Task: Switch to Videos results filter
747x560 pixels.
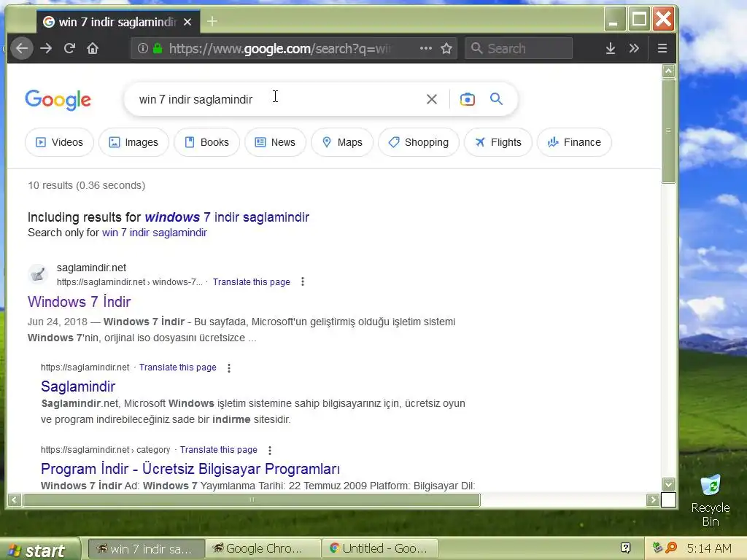Action: point(60,142)
